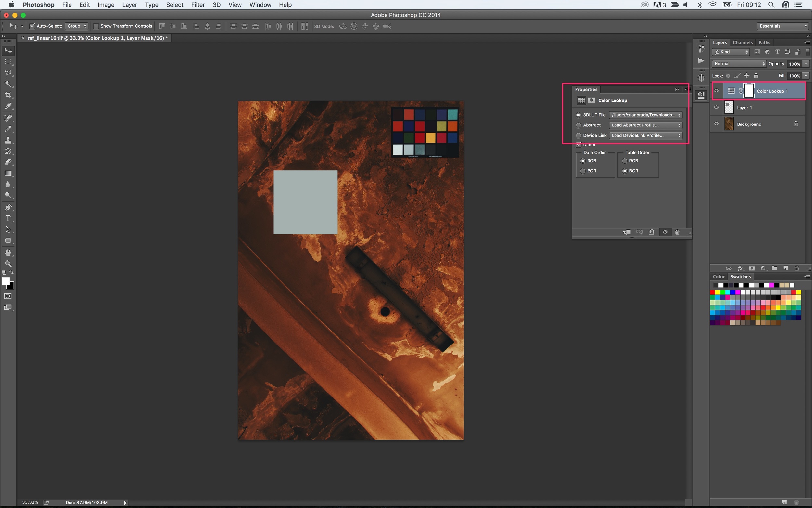Click the Color Lookup 1 layer mask thumbnail

(749, 91)
